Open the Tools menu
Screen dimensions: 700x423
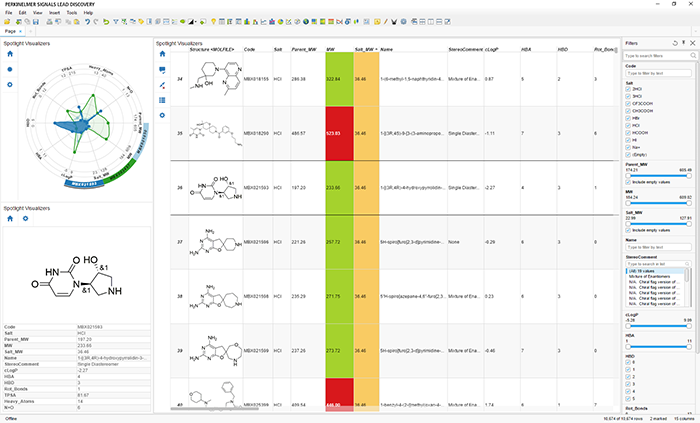(x=72, y=12)
